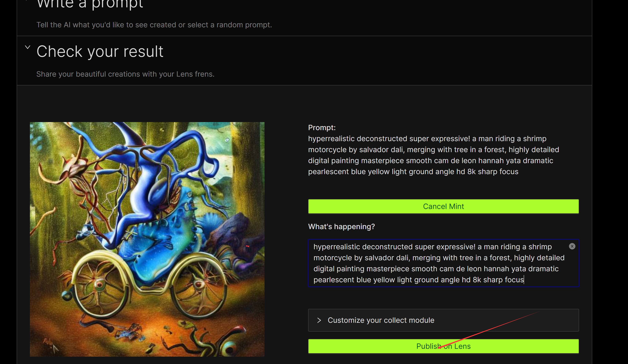
Task: Click the chevron beside Customize your collect module
Action: pos(319,320)
